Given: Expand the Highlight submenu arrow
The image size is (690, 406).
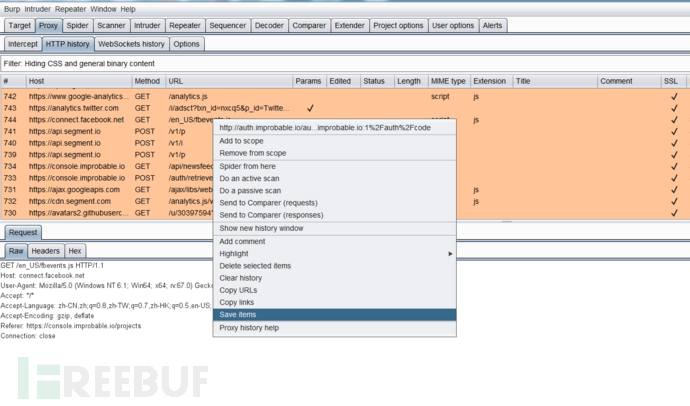Looking at the screenshot, I should click(450, 254).
